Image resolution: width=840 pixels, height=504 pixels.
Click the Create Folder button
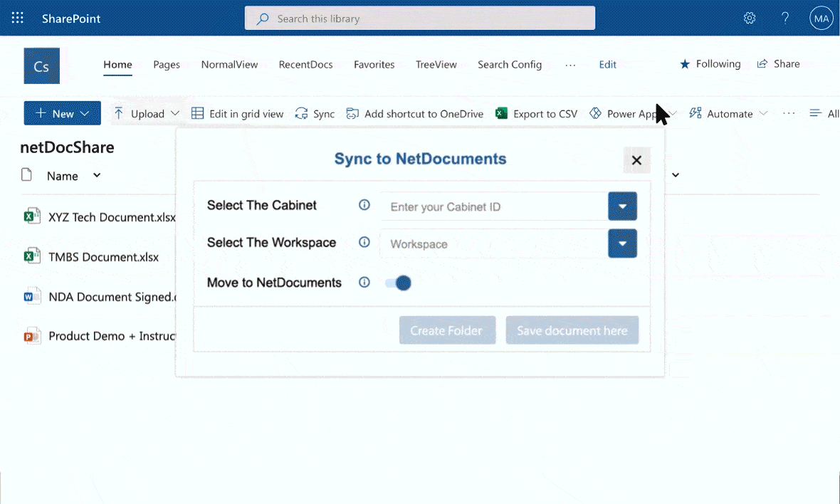point(447,330)
